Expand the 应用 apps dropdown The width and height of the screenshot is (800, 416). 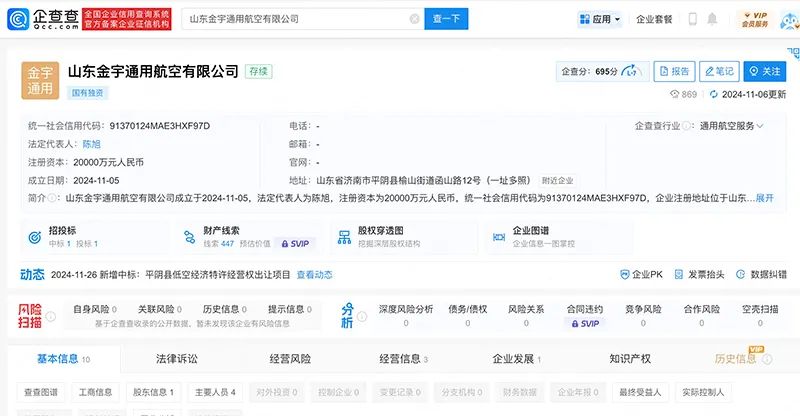[x=600, y=19]
